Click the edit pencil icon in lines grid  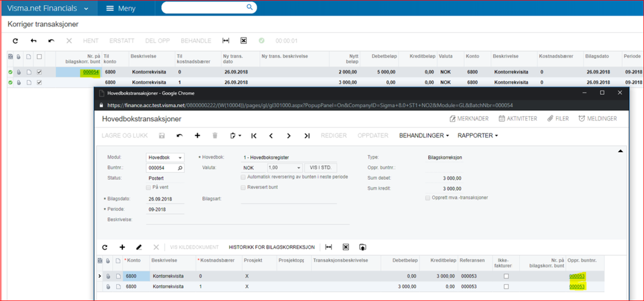tap(139, 248)
